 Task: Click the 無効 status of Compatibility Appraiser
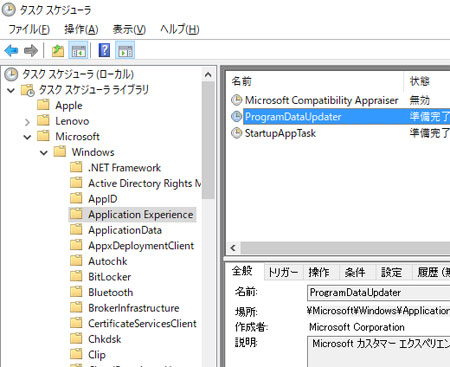[x=420, y=100]
